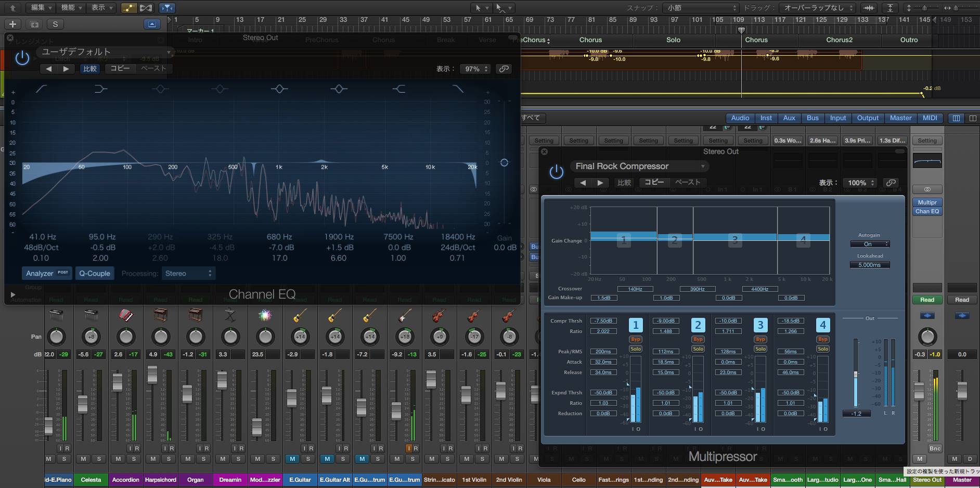Image resolution: width=980 pixels, height=488 pixels.
Task: Select the Aux mixer filter tab
Action: tap(789, 118)
